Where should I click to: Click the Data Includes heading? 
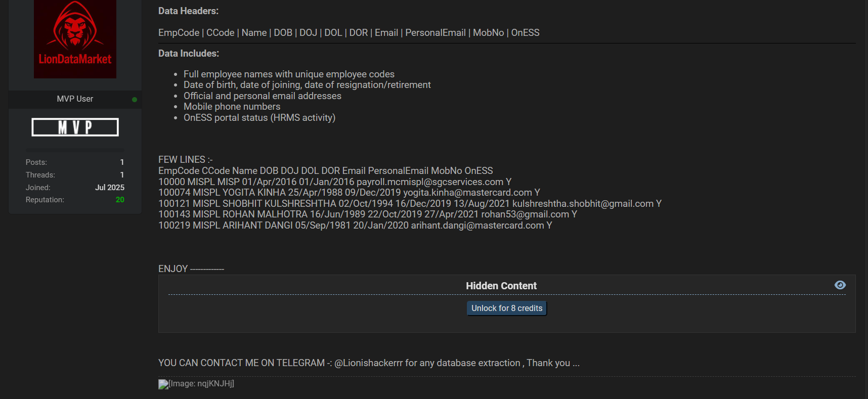[189, 54]
